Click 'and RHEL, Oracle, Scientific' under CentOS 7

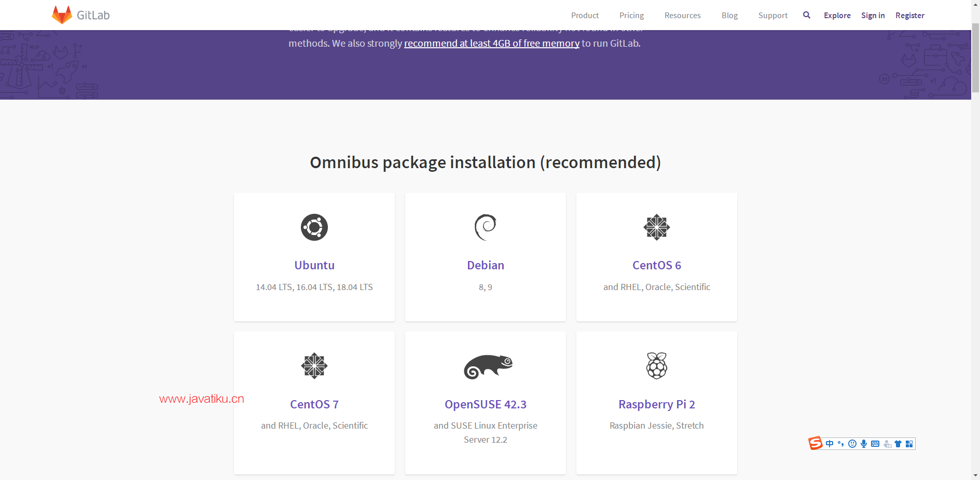[x=314, y=426]
